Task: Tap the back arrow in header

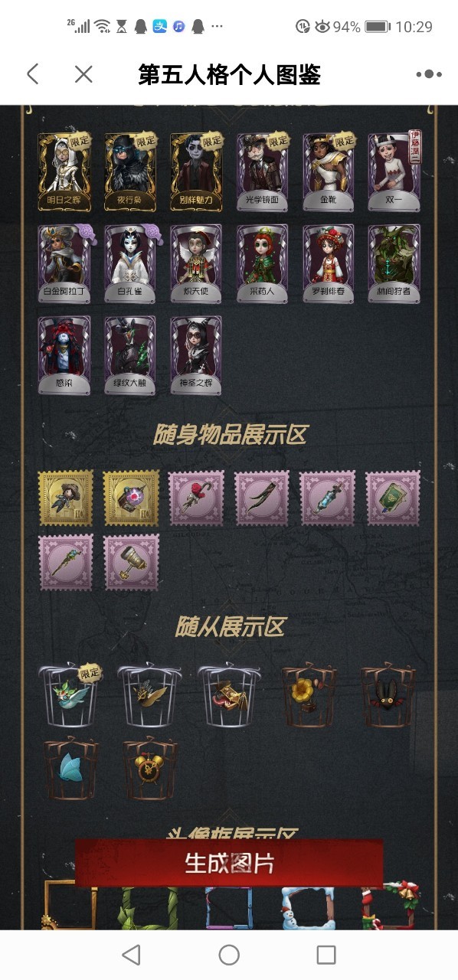Action: pos(32,74)
